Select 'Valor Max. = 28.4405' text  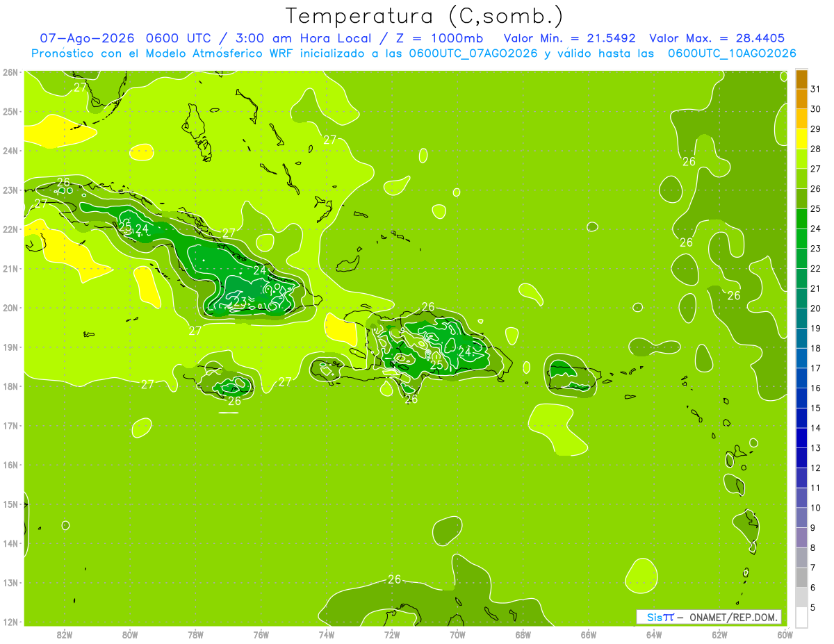click(717, 38)
